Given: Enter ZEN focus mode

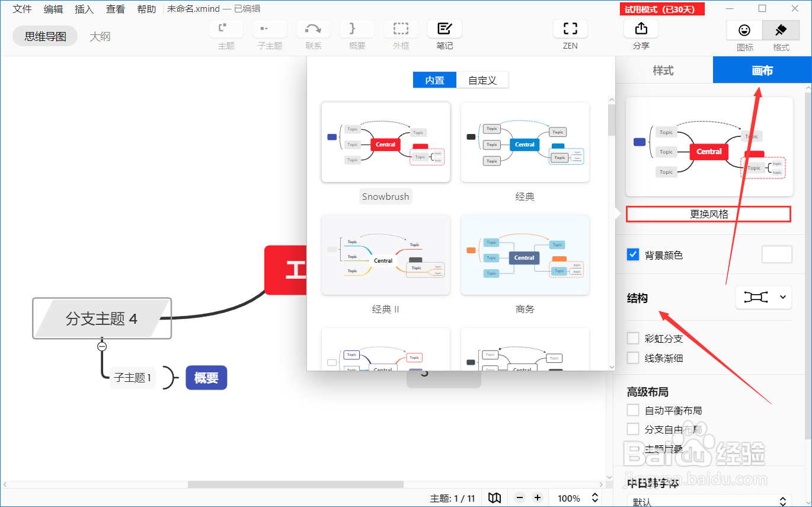Looking at the screenshot, I should pyautogui.click(x=570, y=28).
